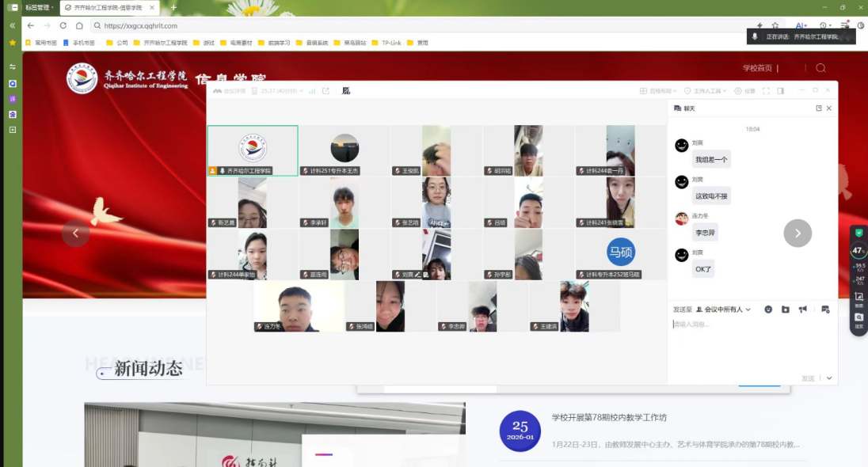Click the emoji icon in chat toolbar
The height and width of the screenshot is (467, 868).
tap(768, 309)
